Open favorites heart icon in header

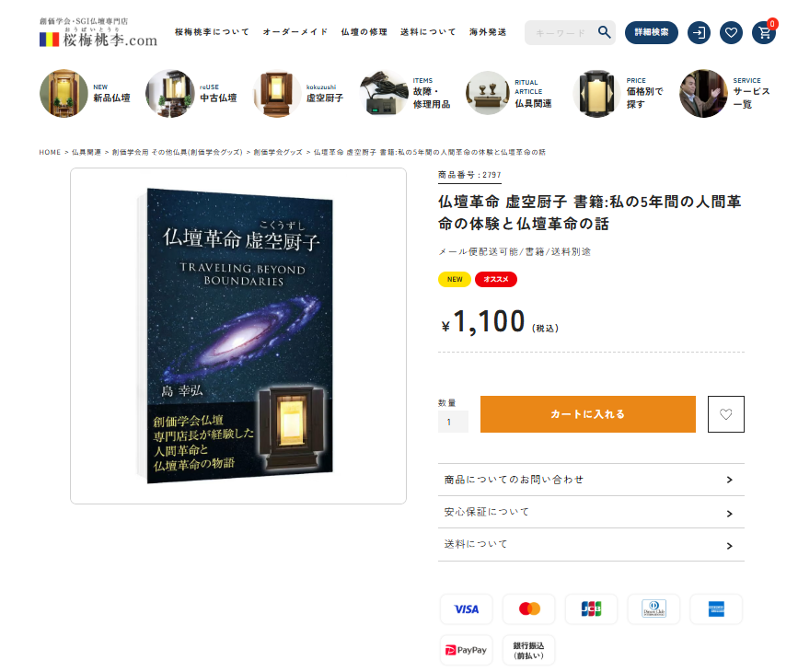click(x=731, y=32)
